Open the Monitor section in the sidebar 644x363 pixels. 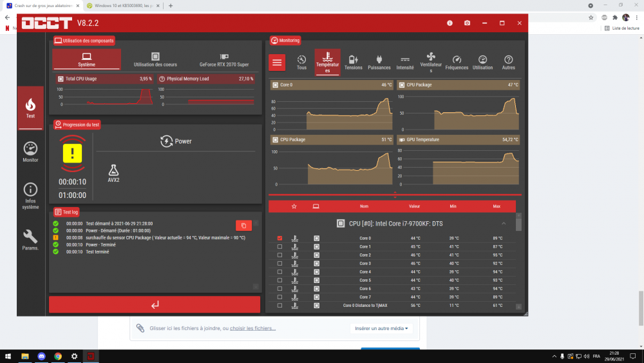30,152
